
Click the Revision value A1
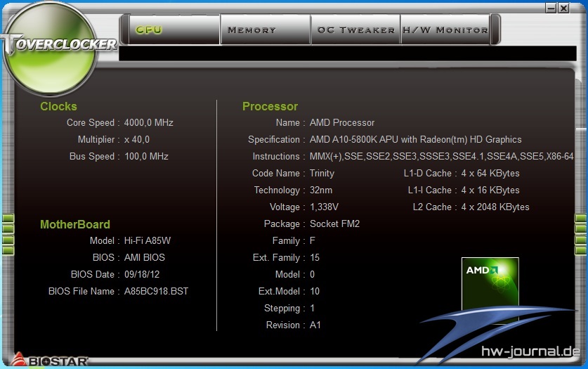pyautogui.click(x=315, y=325)
